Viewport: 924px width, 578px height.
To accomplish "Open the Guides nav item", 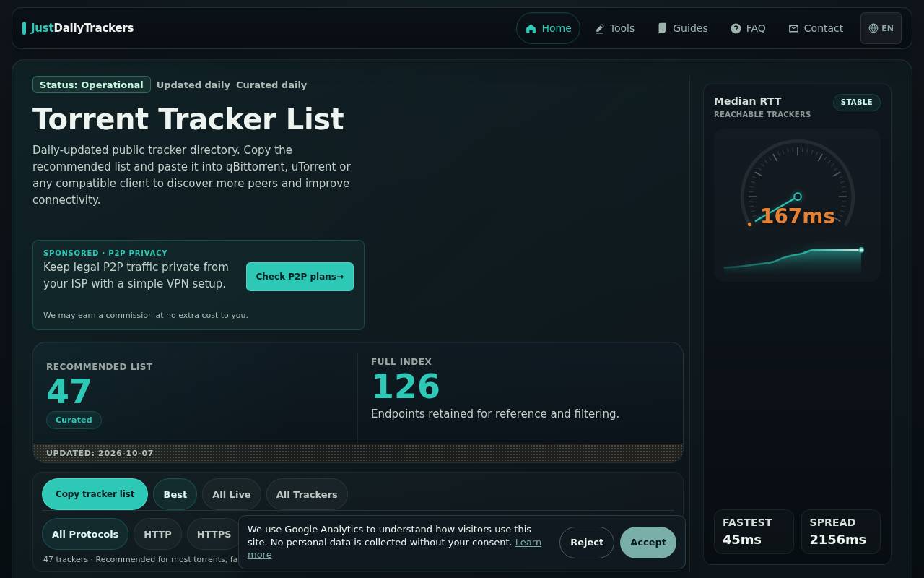I will tap(682, 28).
